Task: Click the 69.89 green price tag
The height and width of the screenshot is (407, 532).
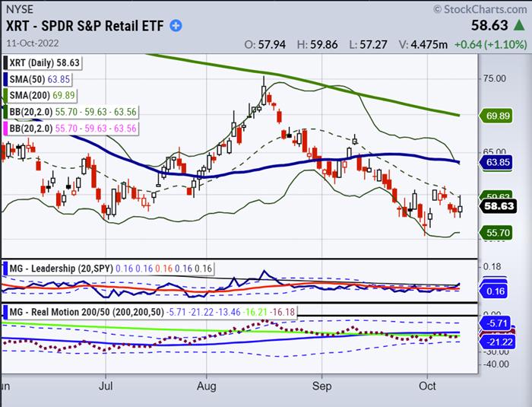Action: [496, 116]
